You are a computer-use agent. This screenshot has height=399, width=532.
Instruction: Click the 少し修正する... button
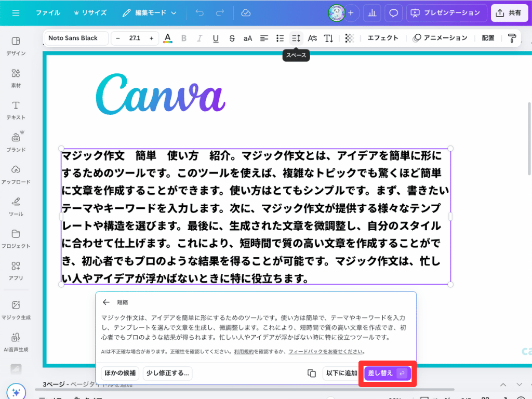[x=168, y=373]
